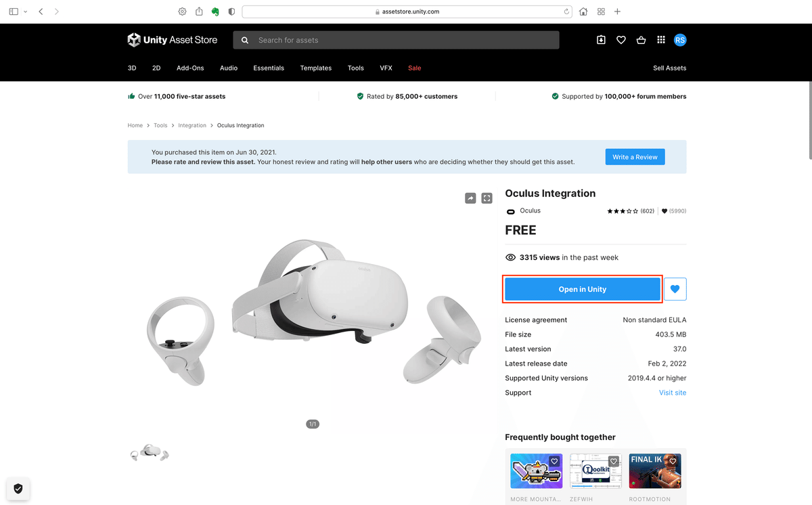
Task: Open the More Mountains asset card thumbnail
Action: coord(537,471)
